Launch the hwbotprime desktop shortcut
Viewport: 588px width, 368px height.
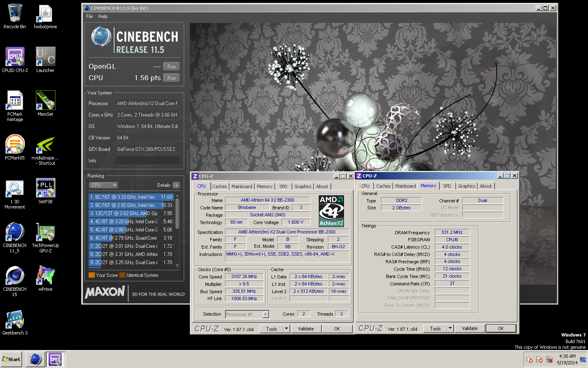point(45,16)
